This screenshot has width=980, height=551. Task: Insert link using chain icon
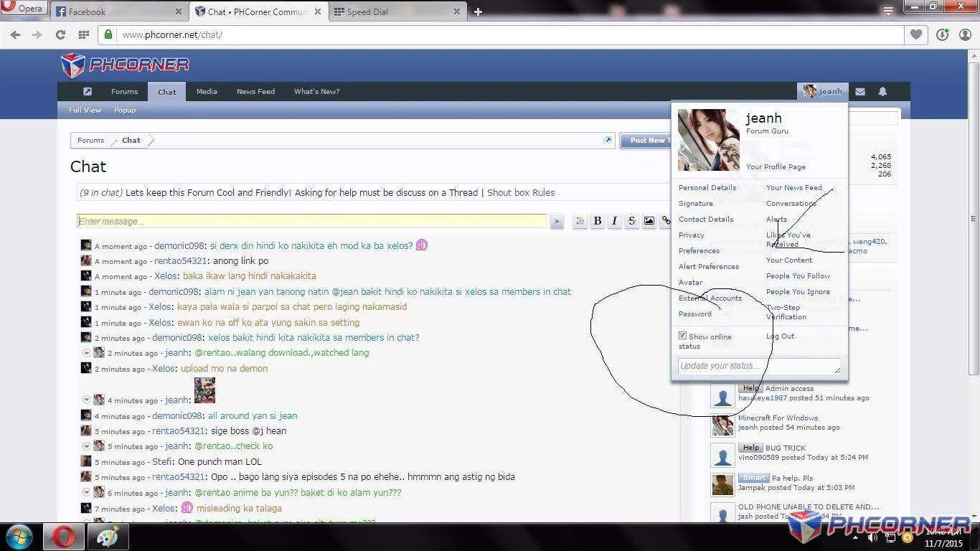pyautogui.click(x=665, y=221)
